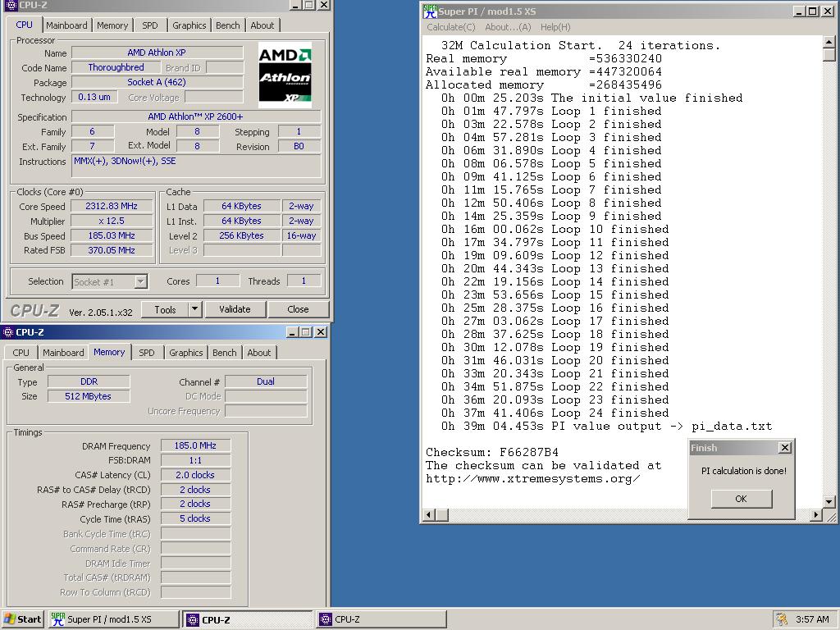Click the Rated FSB value 370.05 MHz
The height and width of the screenshot is (630, 840).
click(x=112, y=250)
